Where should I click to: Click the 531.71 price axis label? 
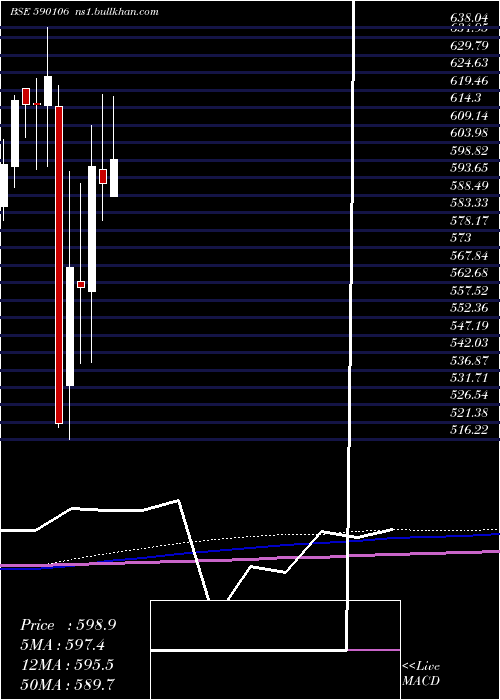pos(469,377)
